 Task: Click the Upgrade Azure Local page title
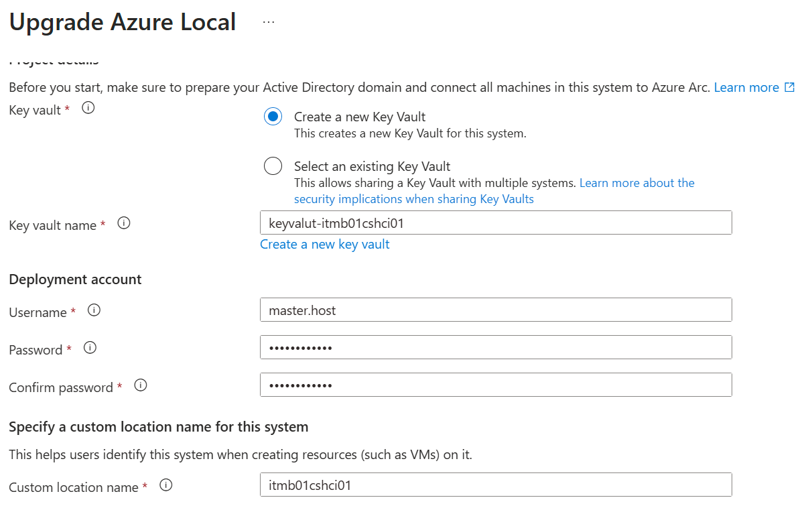click(x=123, y=22)
